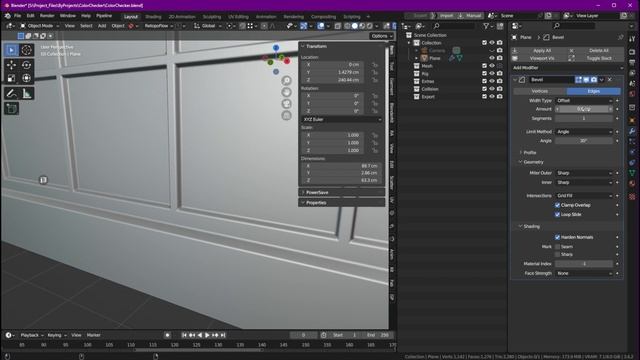This screenshot has height=360, width=640.
Task: Pick the Transform tool
Action: 27,78
